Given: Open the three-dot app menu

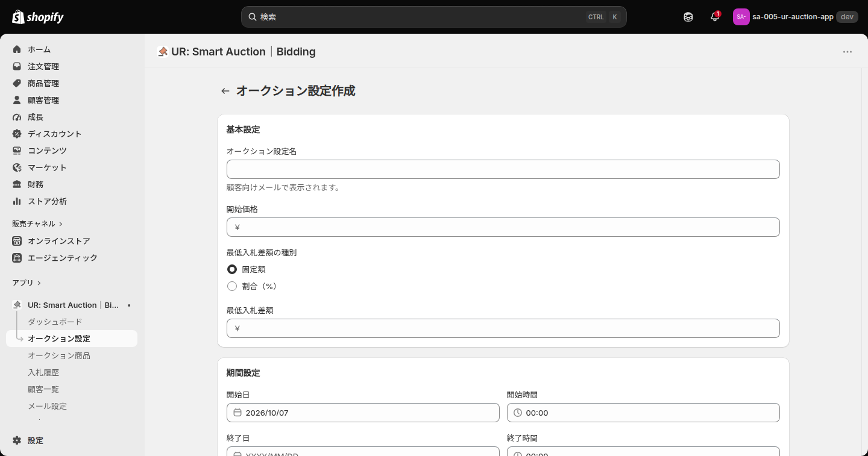Looking at the screenshot, I should tap(848, 52).
